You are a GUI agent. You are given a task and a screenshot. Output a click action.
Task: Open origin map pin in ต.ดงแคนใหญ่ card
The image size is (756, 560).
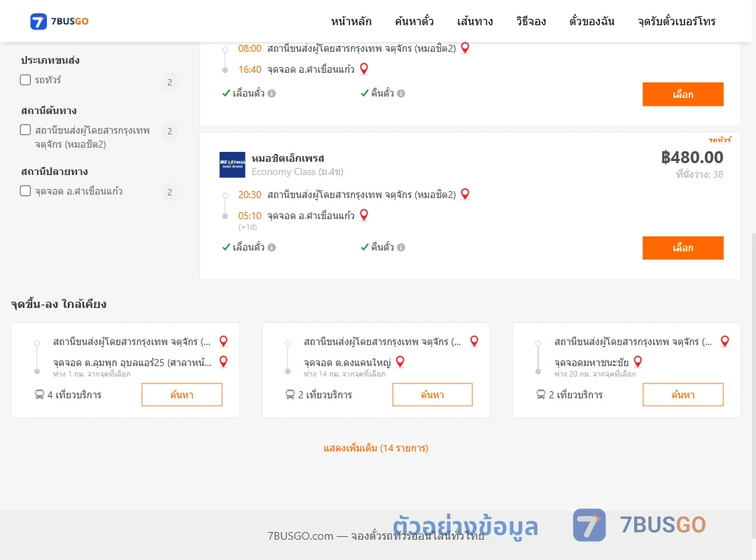pyautogui.click(x=474, y=341)
